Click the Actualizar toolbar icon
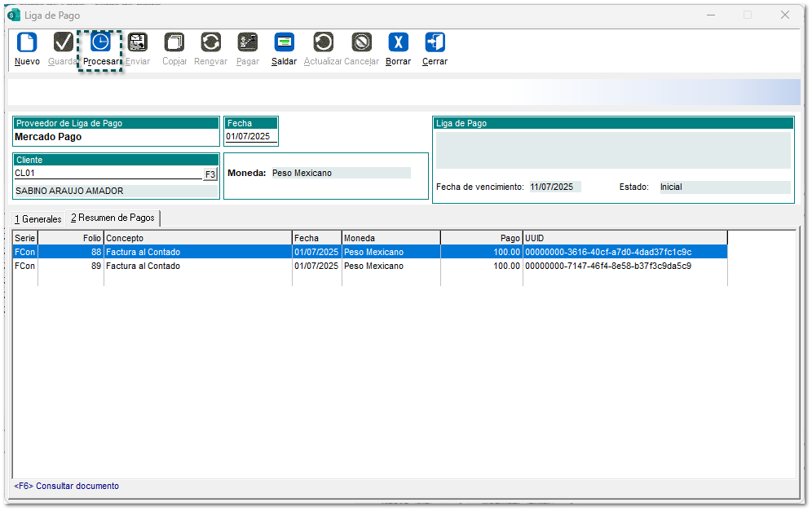This screenshot has height=511, width=812. (323, 42)
